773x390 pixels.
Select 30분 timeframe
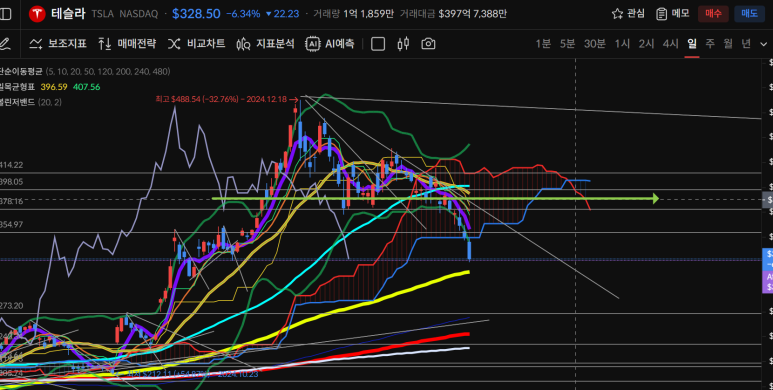coord(595,44)
